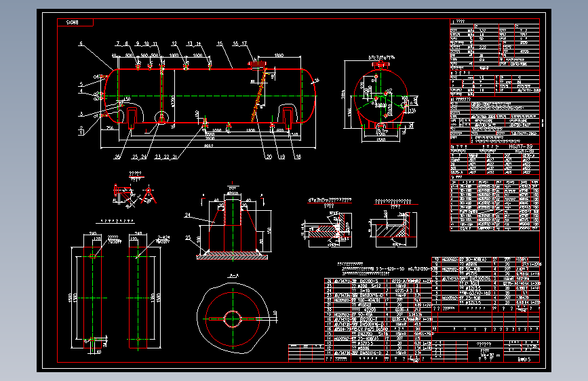Click the boxed callout number 1
Viewport: 588px width, 381px height.
[81, 133]
